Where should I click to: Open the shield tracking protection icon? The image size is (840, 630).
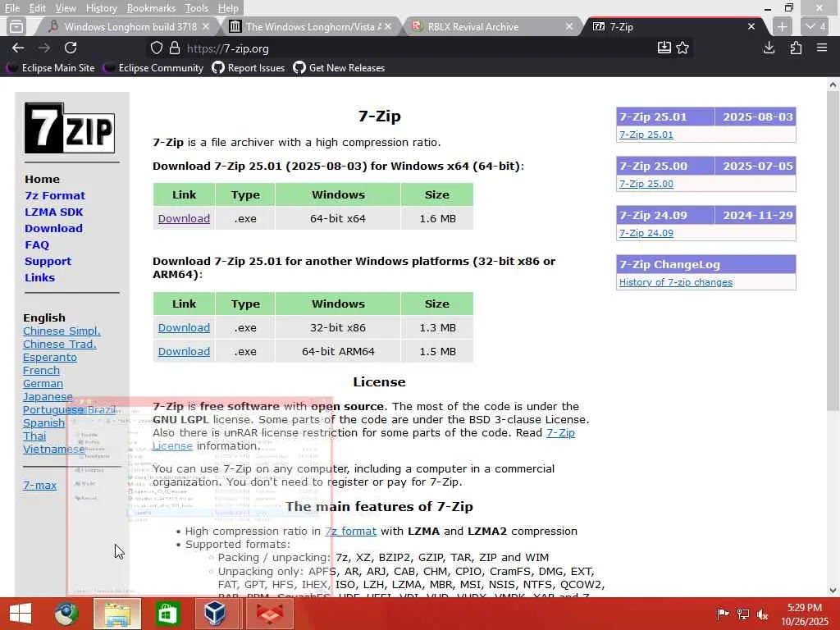click(x=157, y=48)
